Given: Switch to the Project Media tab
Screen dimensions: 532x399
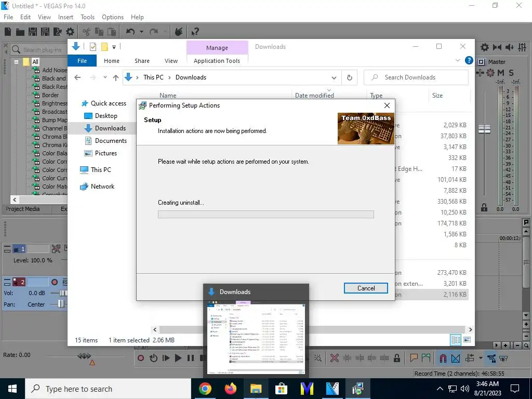Looking at the screenshot, I should coord(22,209).
